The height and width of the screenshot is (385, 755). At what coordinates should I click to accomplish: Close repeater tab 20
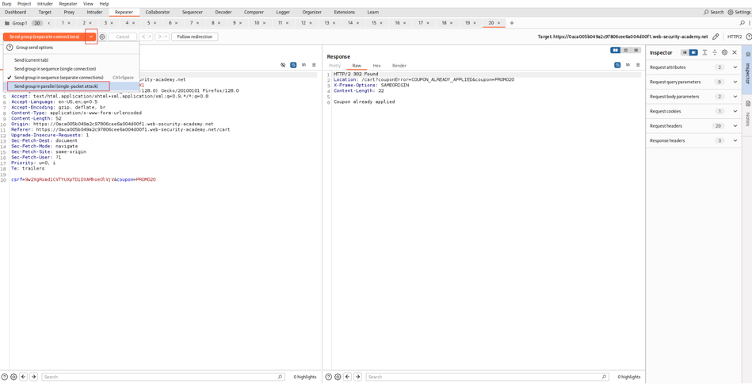tap(499, 23)
